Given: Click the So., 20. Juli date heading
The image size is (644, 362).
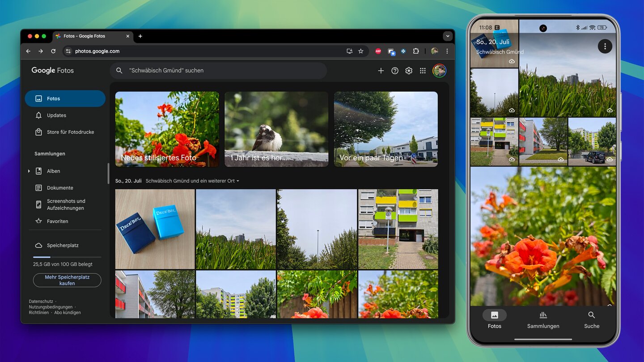Looking at the screenshot, I should (x=128, y=181).
